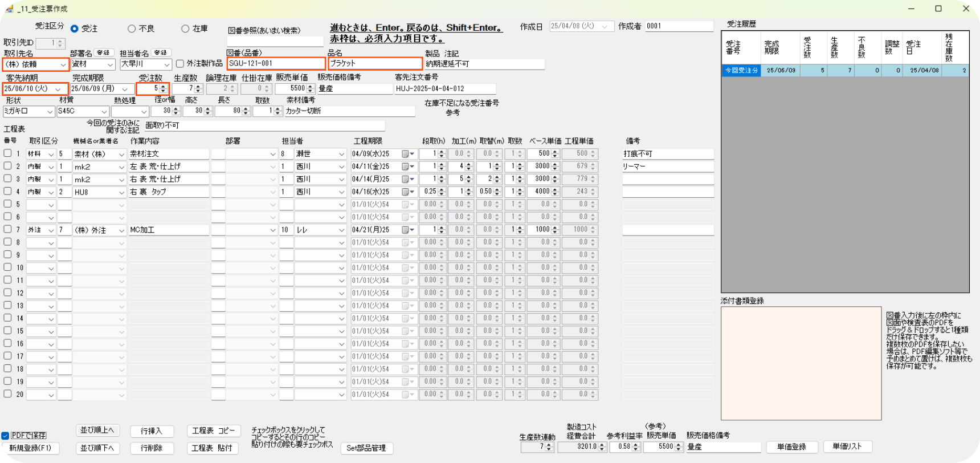Open the 材質 dropdown showing S45C

click(104, 112)
